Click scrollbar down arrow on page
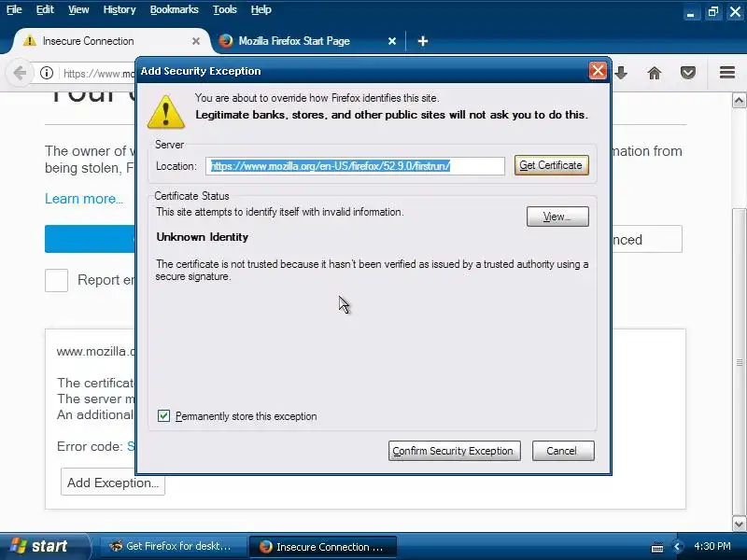The width and height of the screenshot is (747, 560). pos(739,525)
